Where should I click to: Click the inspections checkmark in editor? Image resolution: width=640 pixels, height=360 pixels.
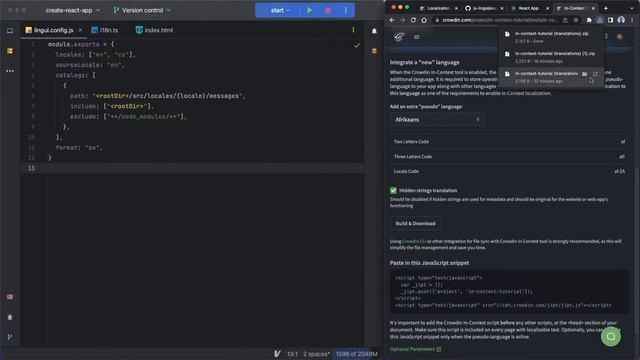coord(357,45)
